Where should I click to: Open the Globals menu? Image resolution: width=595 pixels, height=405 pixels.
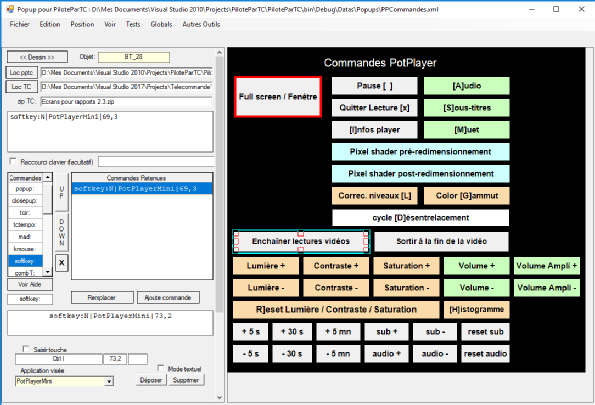[x=161, y=24]
